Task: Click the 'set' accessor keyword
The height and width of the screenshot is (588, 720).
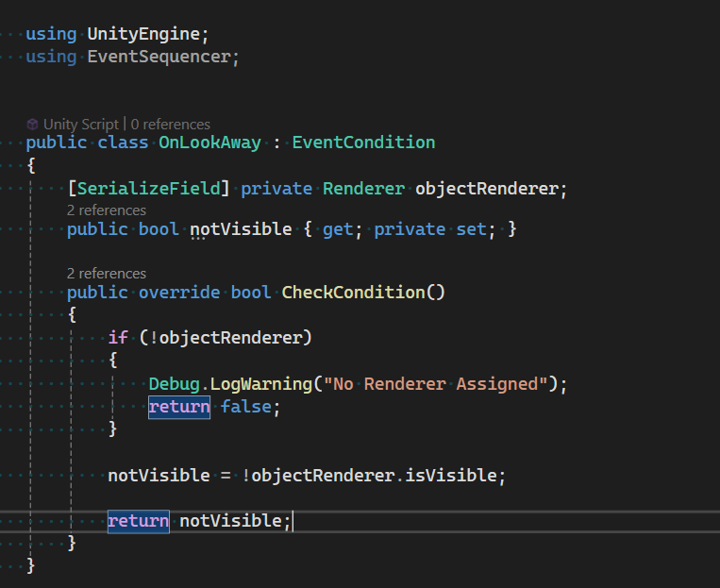Action: click(x=471, y=228)
